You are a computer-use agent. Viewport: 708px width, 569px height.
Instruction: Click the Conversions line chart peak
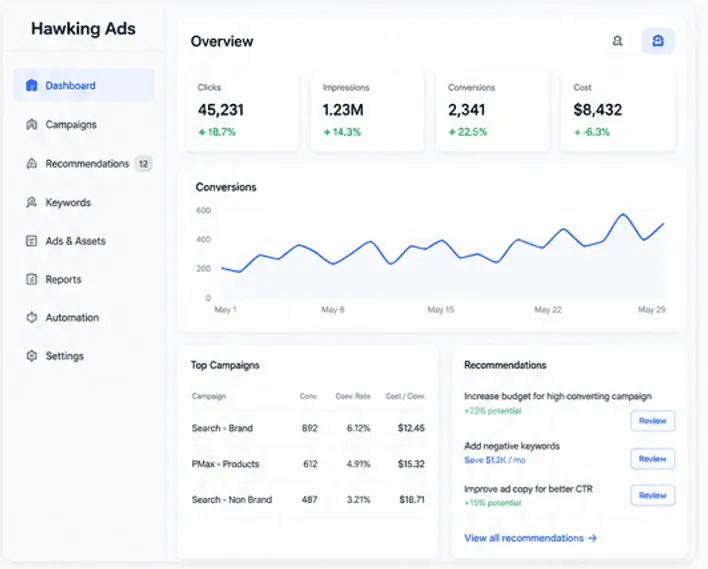(624, 215)
